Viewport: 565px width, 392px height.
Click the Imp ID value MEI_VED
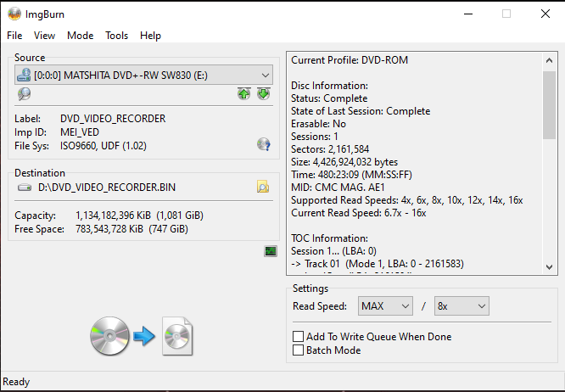[80, 132]
